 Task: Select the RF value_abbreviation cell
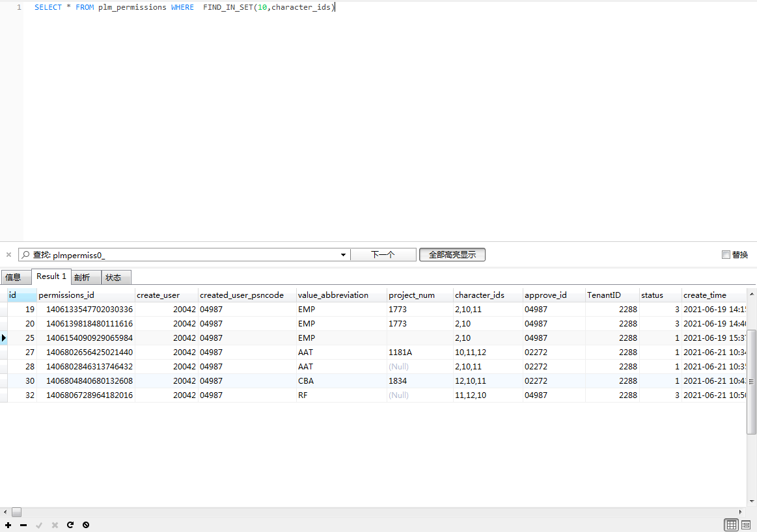(341, 395)
